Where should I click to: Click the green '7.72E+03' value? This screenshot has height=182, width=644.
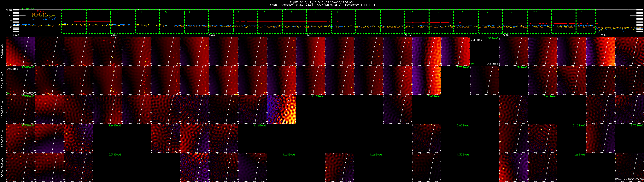pos(463,68)
